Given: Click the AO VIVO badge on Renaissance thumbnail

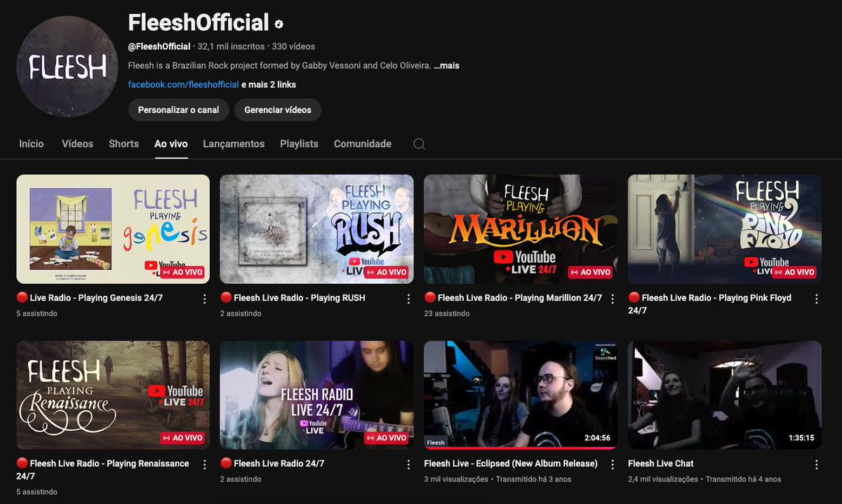Looking at the screenshot, I should [x=182, y=437].
